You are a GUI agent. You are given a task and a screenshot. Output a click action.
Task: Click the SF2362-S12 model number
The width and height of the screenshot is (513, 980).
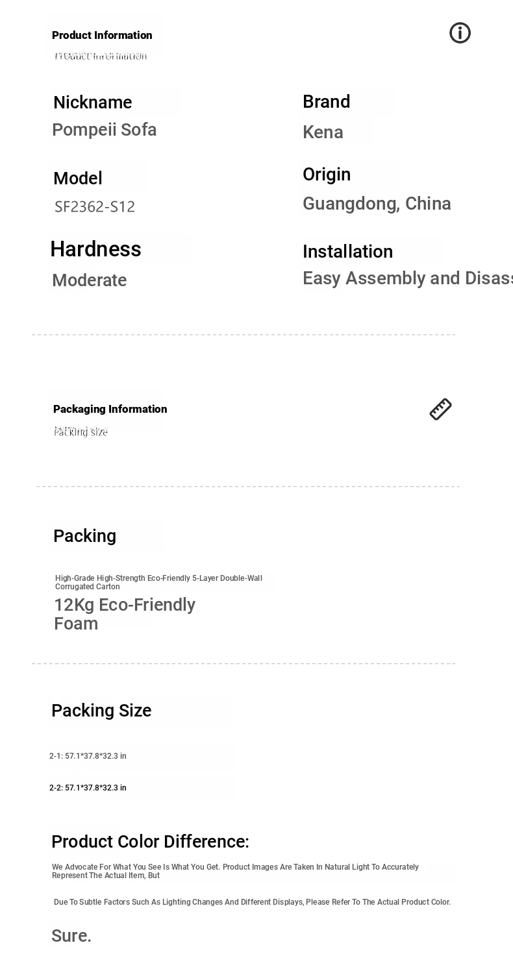click(x=95, y=206)
